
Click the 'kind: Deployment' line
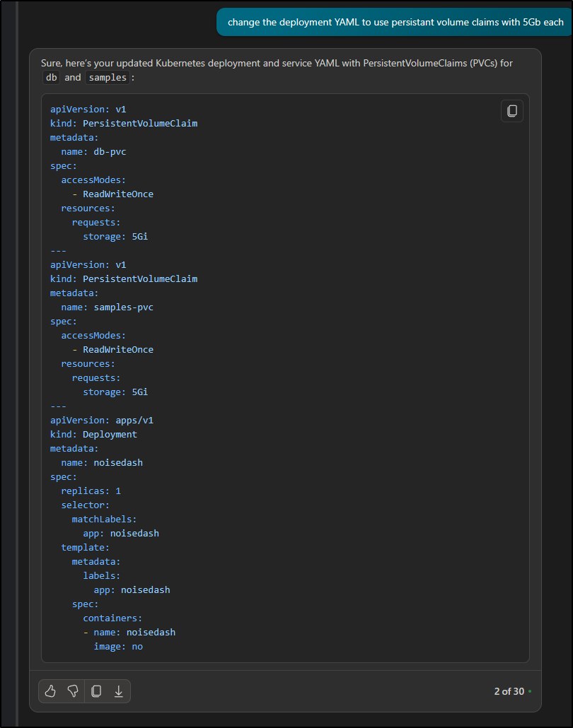pyautogui.click(x=93, y=435)
